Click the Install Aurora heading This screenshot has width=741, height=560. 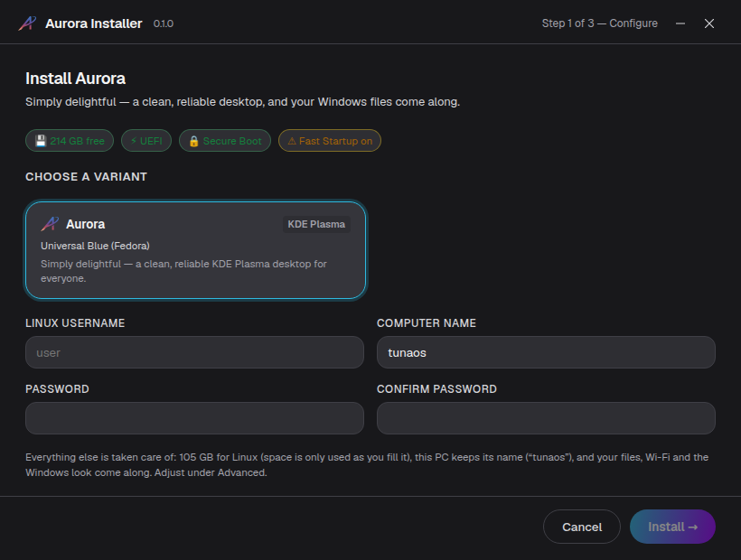76,79
